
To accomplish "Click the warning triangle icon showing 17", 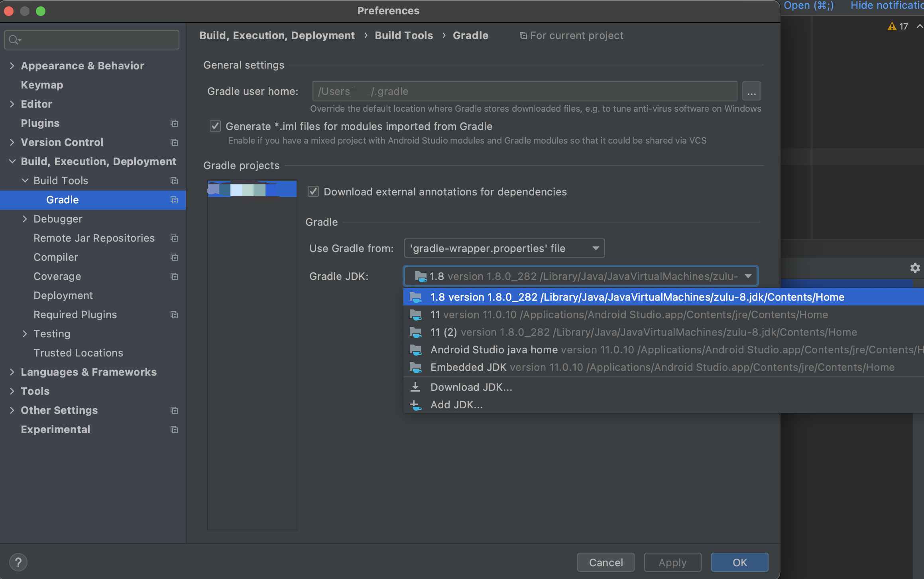I will click(x=892, y=26).
